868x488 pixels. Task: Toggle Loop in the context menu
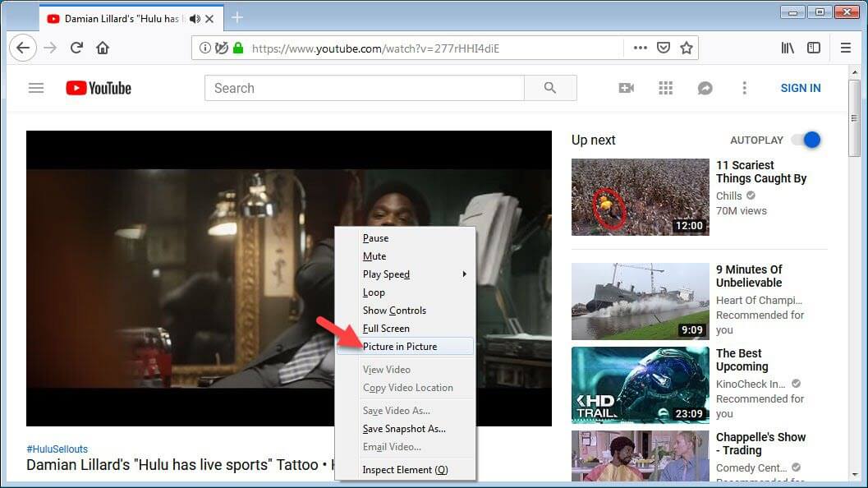(374, 292)
